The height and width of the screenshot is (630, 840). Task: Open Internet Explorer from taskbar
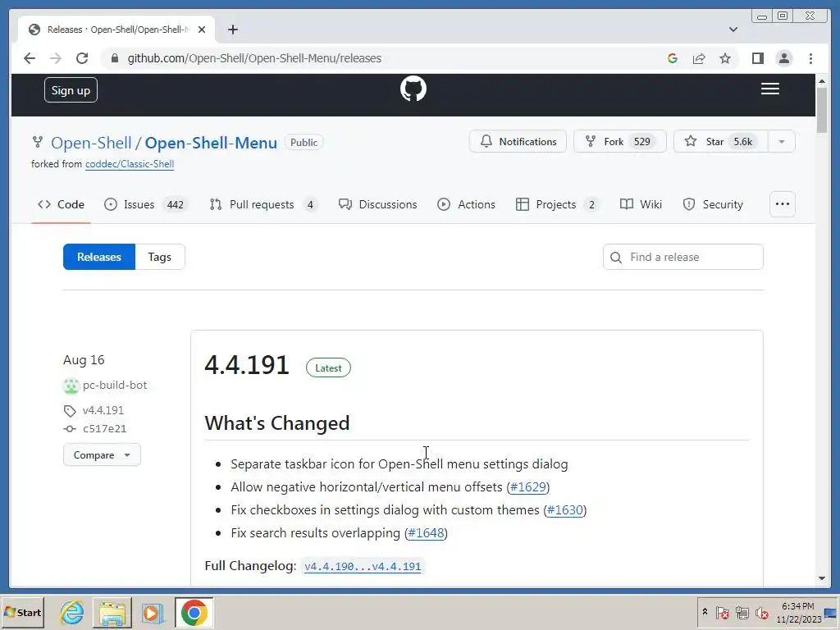[x=71, y=612]
